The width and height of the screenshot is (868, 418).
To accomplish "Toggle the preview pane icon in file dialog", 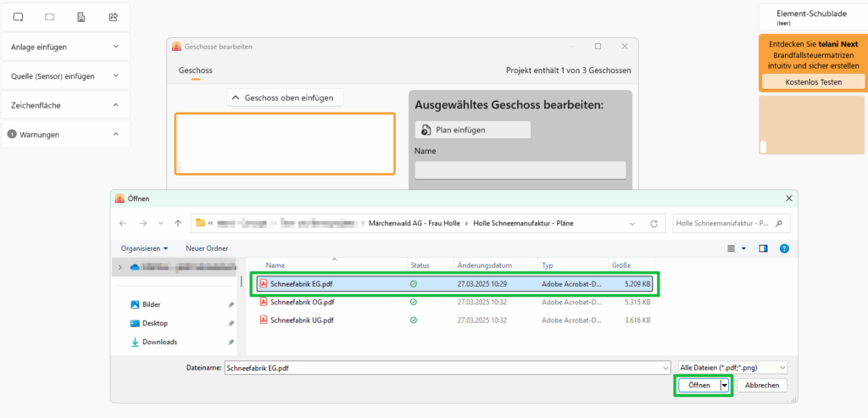I will 763,248.
